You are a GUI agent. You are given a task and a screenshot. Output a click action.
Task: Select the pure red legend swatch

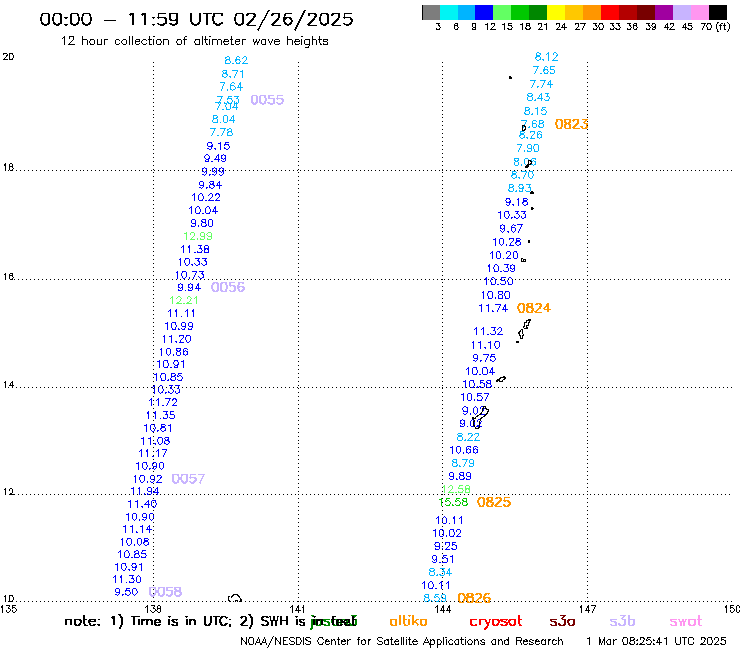(x=610, y=12)
